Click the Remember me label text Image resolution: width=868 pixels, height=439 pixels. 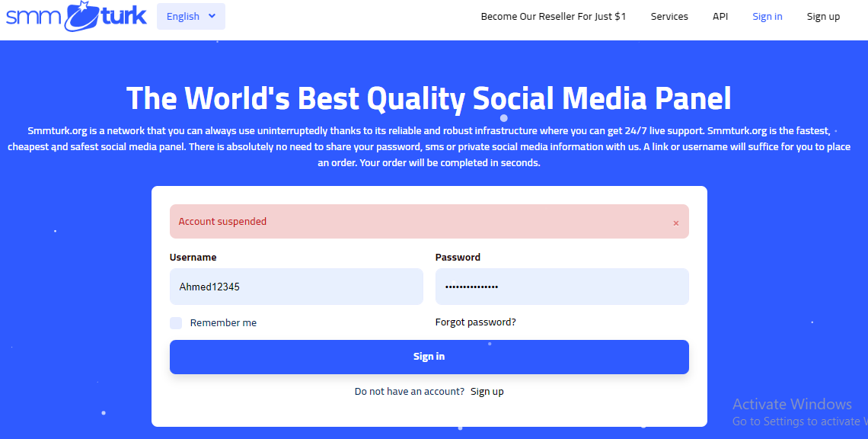[x=223, y=322]
